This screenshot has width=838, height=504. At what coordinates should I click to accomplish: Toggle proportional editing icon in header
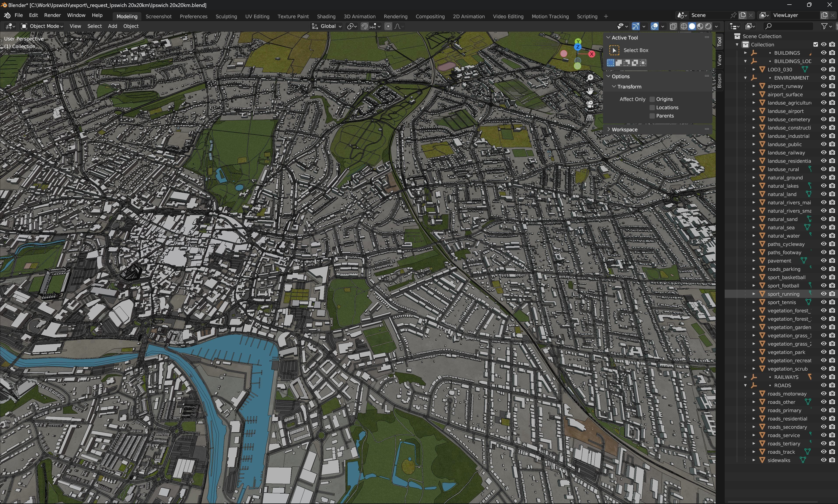[x=388, y=26]
